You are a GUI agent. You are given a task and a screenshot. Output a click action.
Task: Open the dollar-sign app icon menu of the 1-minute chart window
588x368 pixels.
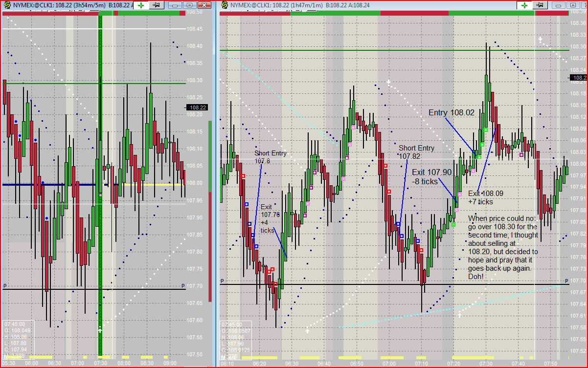pos(225,5)
